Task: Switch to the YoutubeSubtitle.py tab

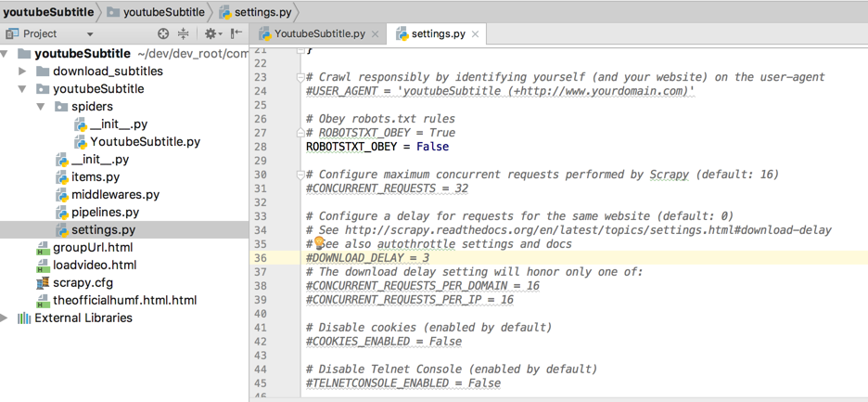Action: point(319,34)
